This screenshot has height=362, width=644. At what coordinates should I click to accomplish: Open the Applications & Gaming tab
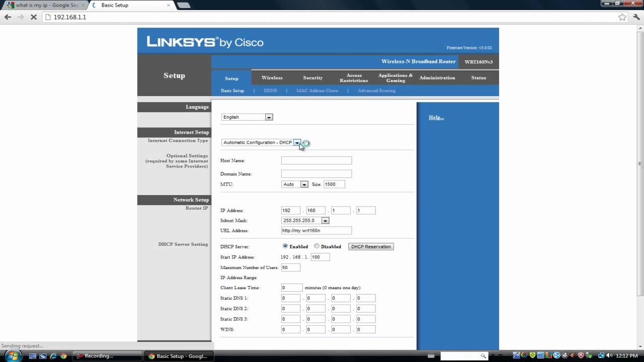coord(395,78)
